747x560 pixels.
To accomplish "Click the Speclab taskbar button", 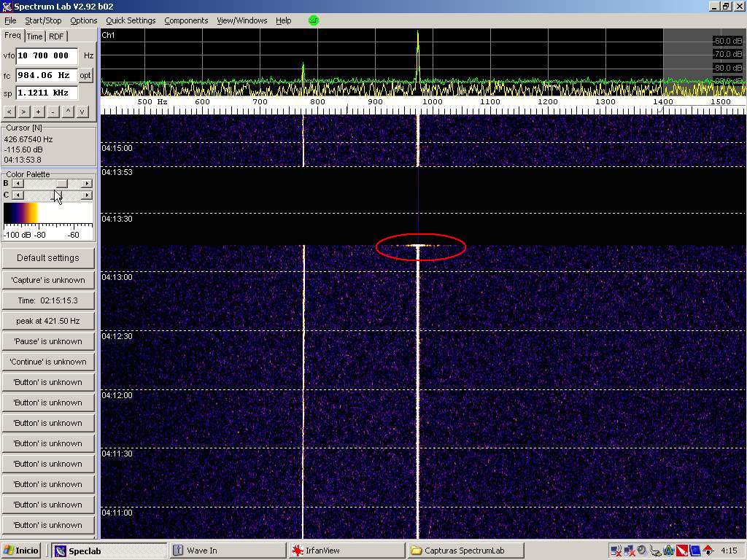I will pyautogui.click(x=109, y=551).
